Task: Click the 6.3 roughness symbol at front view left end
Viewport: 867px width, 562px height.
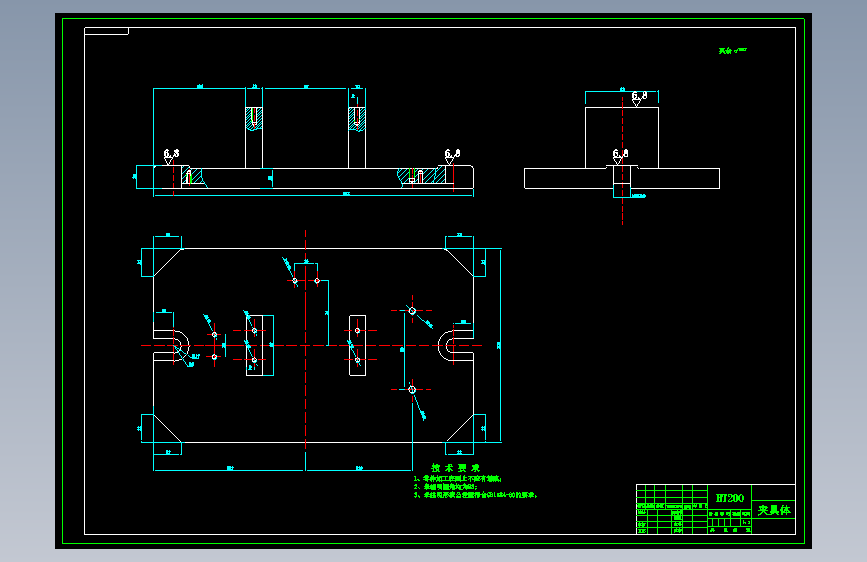Action: pyautogui.click(x=171, y=157)
